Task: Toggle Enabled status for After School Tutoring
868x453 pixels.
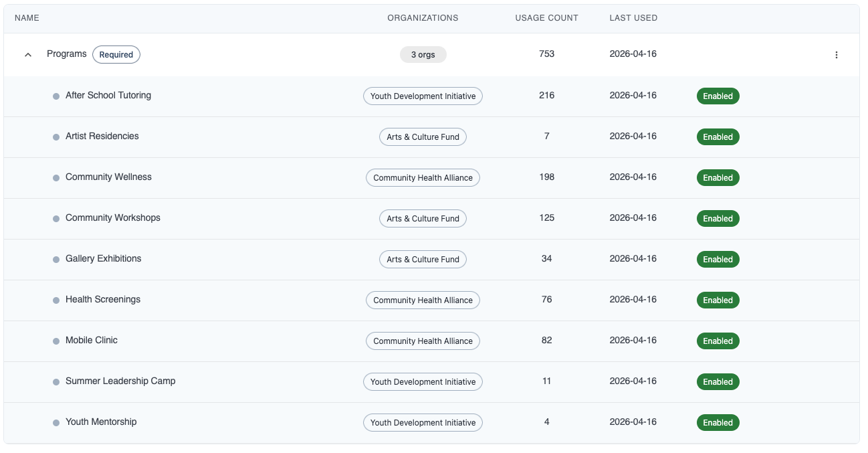Action: [718, 96]
